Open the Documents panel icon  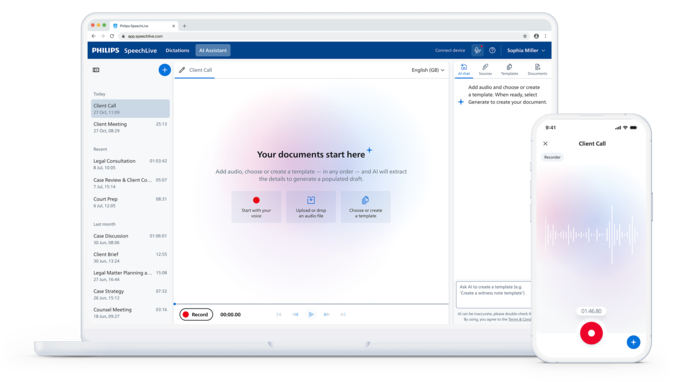click(x=537, y=69)
